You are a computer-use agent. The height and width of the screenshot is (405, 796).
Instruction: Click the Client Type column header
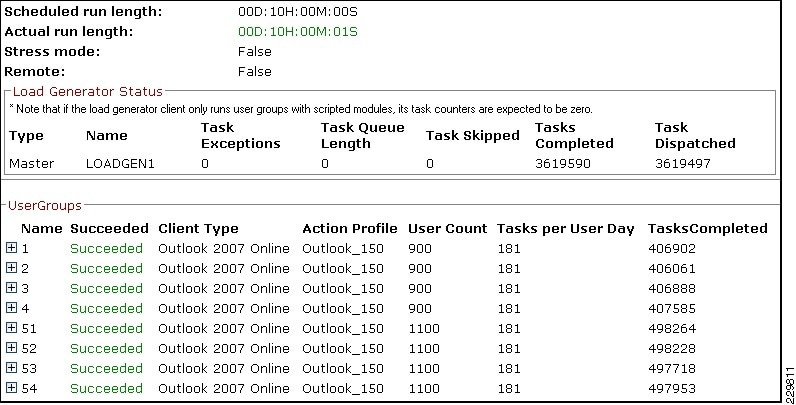click(x=198, y=229)
